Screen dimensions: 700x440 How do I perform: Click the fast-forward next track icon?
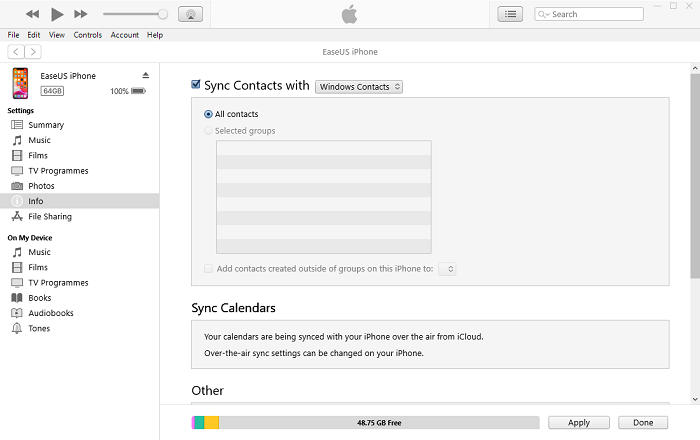point(81,14)
